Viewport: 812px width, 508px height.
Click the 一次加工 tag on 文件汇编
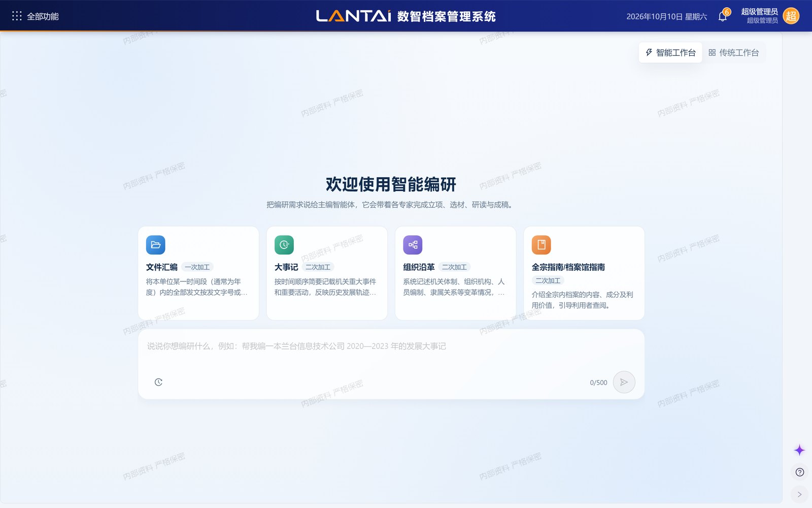point(197,267)
